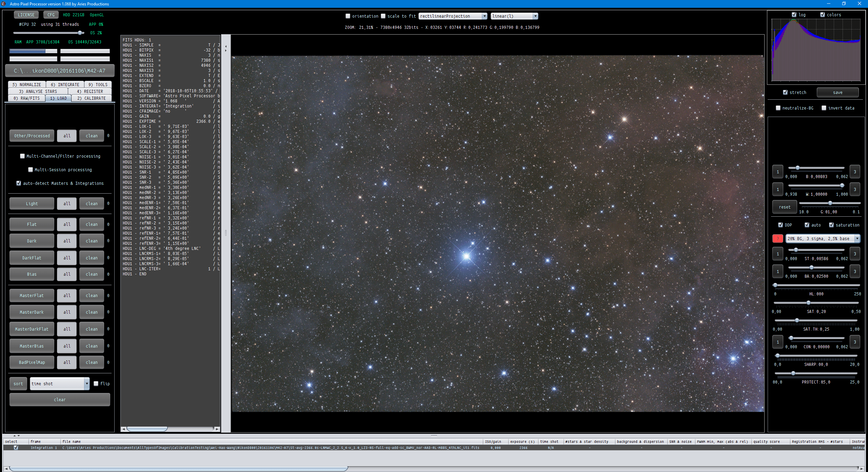Collapse the FITS header panel with left arrow

226,46
